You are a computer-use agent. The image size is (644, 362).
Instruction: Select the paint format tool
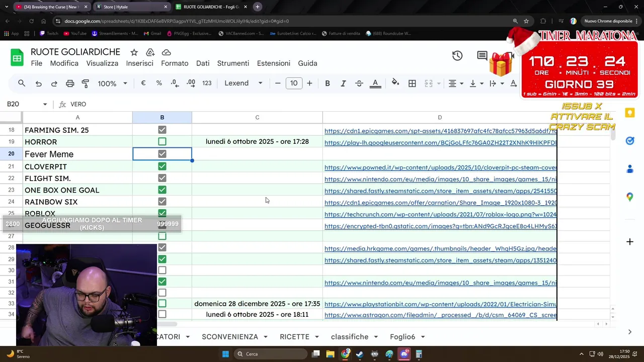(86, 83)
